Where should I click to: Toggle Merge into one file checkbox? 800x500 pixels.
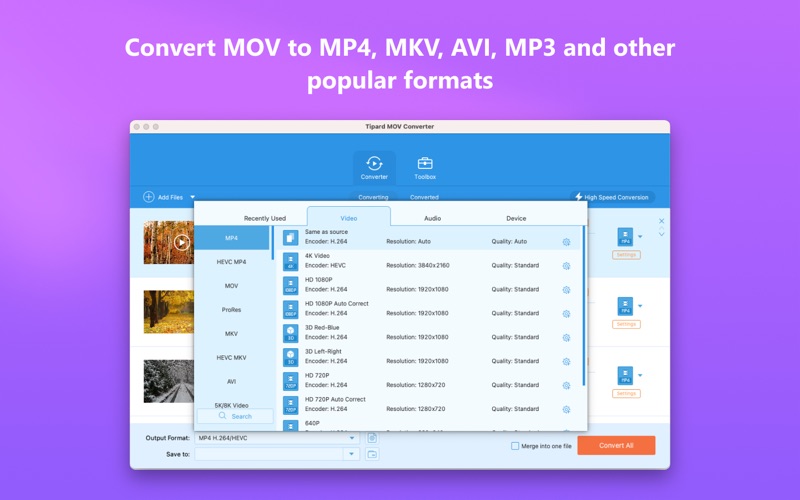[515, 446]
